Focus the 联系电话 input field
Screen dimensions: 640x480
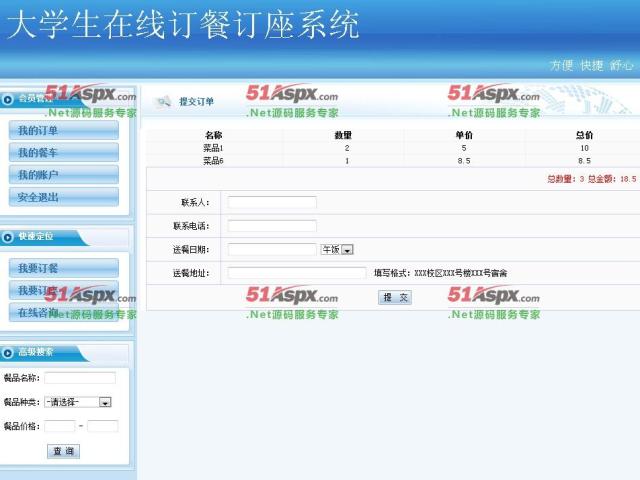point(272,226)
